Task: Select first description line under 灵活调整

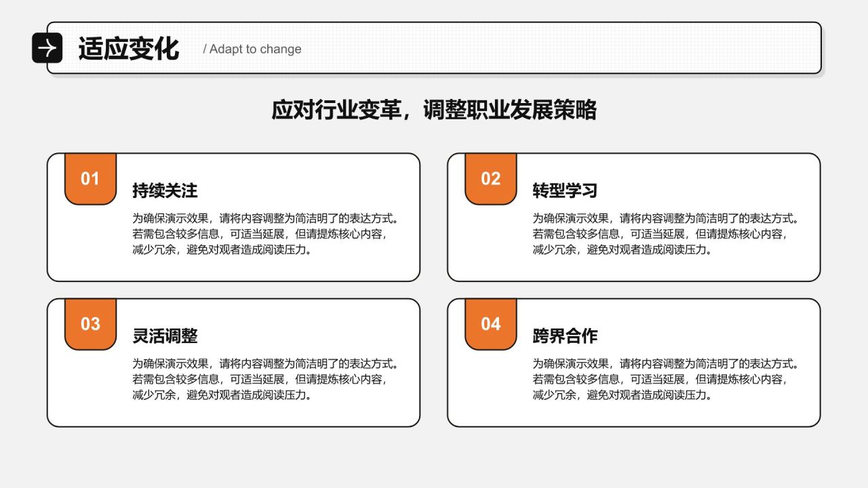Action: (x=264, y=364)
